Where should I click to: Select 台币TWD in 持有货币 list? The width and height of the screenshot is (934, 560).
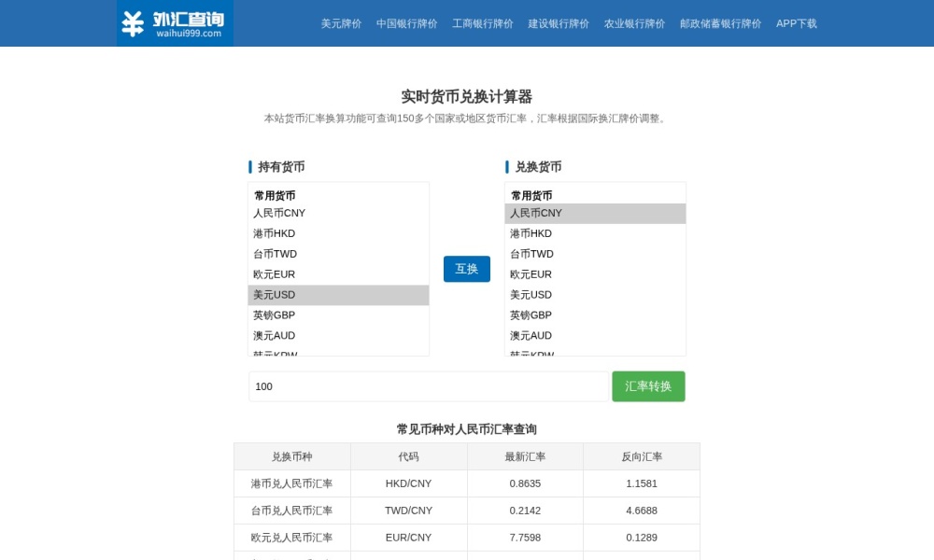pyautogui.click(x=338, y=254)
